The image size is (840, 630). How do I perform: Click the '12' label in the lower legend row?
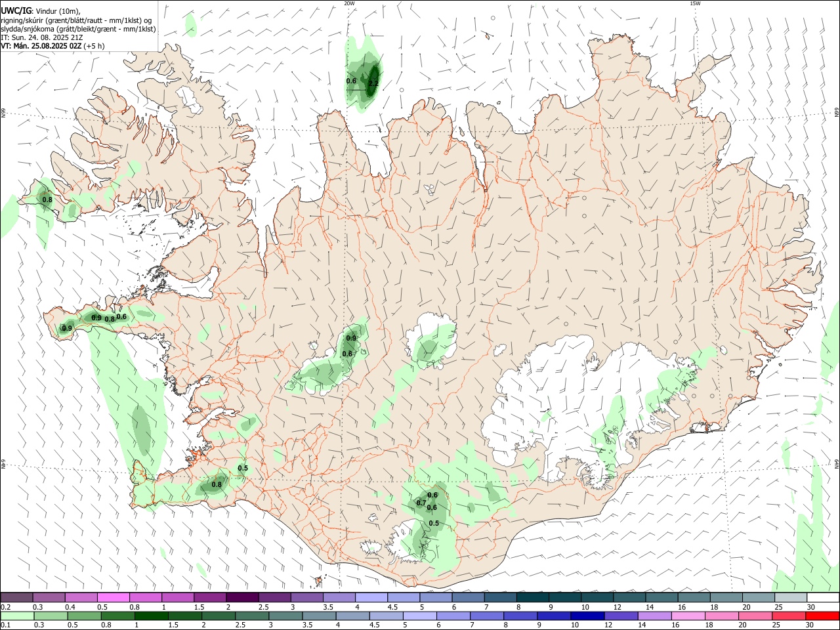point(608,625)
